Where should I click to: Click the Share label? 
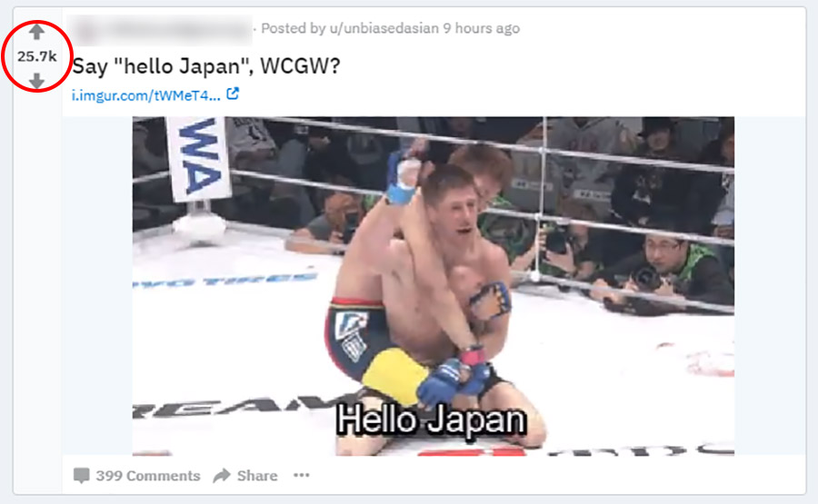coord(257,475)
